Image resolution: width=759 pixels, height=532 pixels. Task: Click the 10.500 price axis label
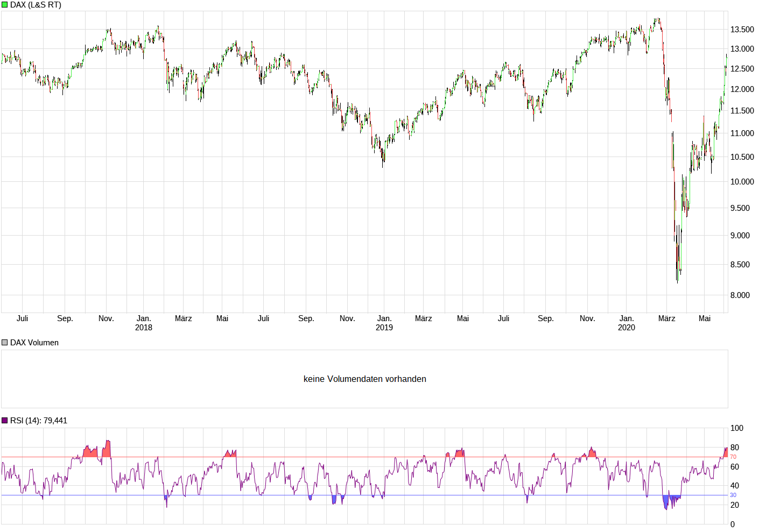pos(742,157)
